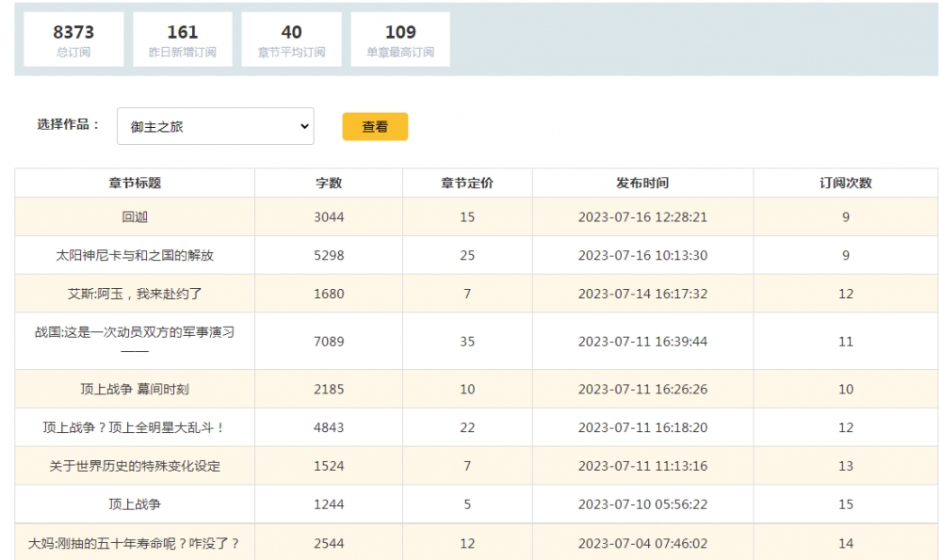Select chapter 顶上战争 幕间时刻

pos(135,390)
